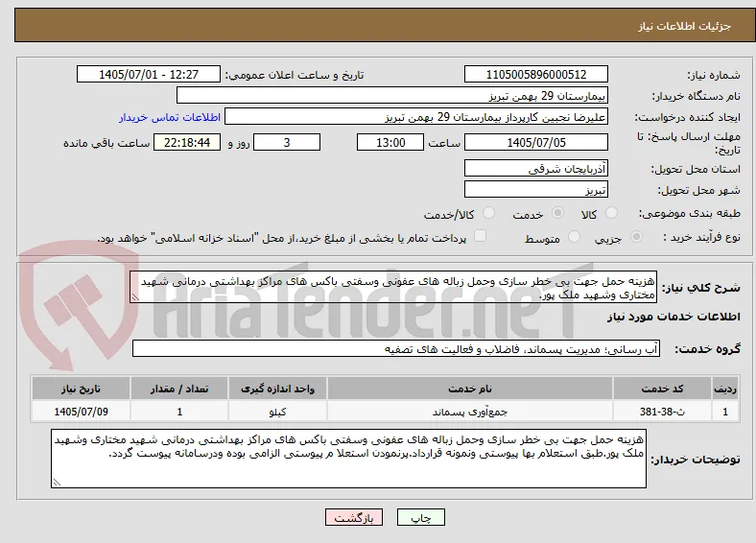This screenshot has height=543, width=756.
Task: Toggle the Islamic treasury payment checkbox
Action: pyautogui.click(x=480, y=236)
